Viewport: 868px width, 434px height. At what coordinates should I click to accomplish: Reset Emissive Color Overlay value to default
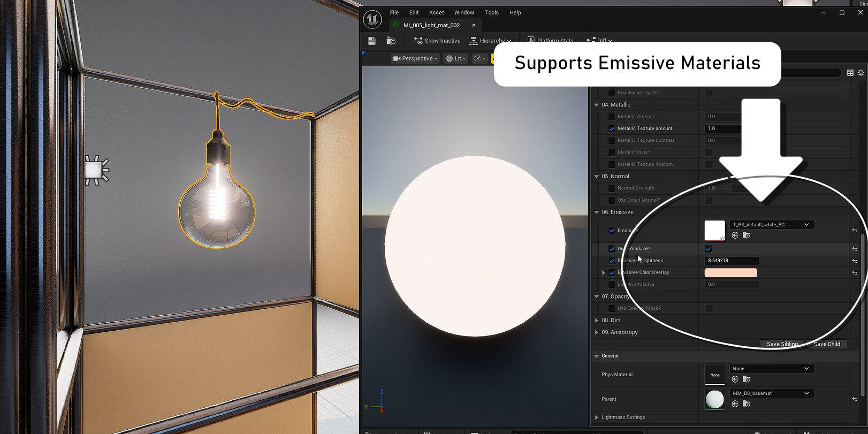(x=855, y=273)
